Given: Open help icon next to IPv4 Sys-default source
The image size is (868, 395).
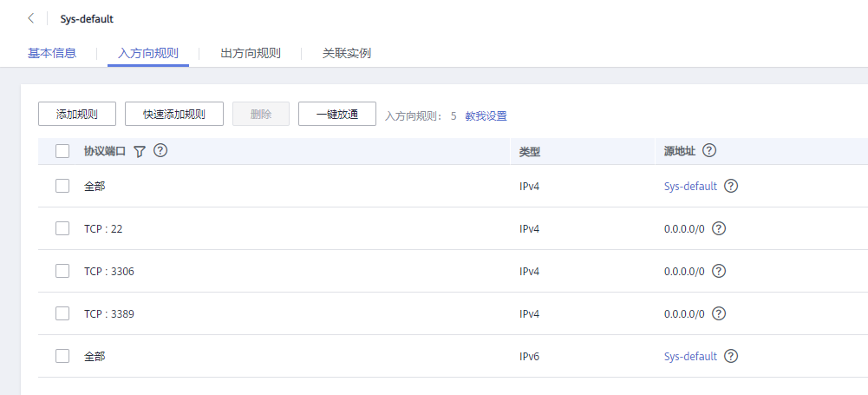Looking at the screenshot, I should tap(731, 186).
